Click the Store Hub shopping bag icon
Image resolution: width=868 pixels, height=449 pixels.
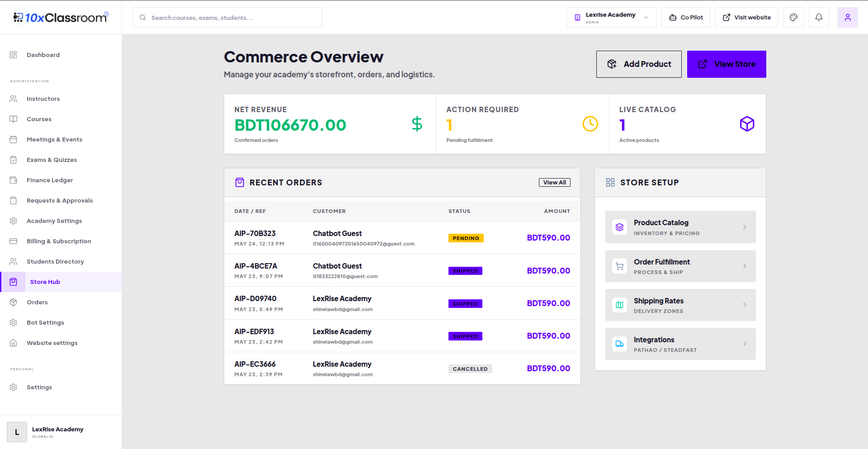(14, 282)
